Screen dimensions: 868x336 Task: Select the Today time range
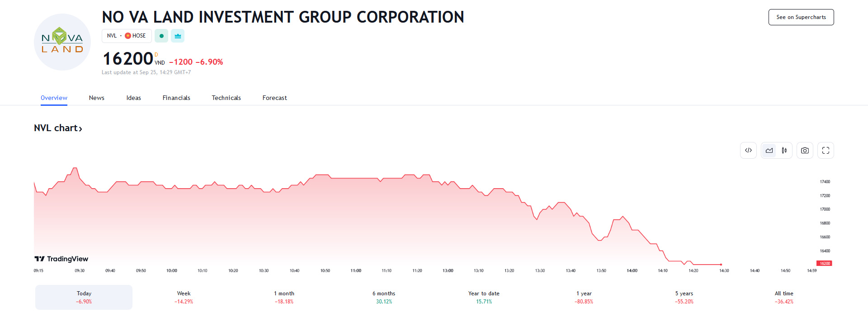coord(84,297)
